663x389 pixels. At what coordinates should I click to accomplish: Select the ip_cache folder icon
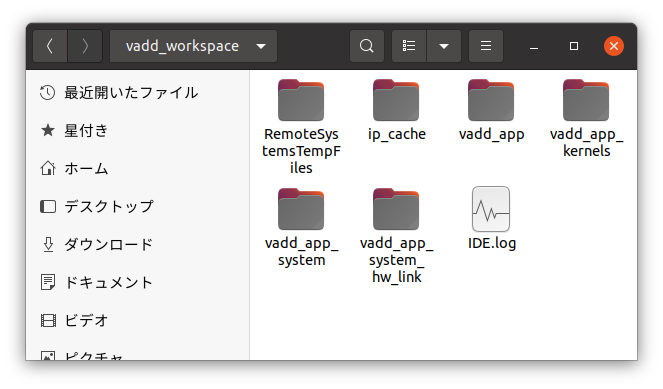(396, 101)
